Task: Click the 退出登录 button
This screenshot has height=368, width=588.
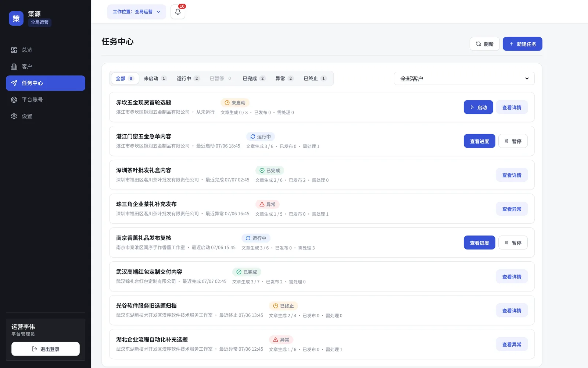Action: point(46,349)
